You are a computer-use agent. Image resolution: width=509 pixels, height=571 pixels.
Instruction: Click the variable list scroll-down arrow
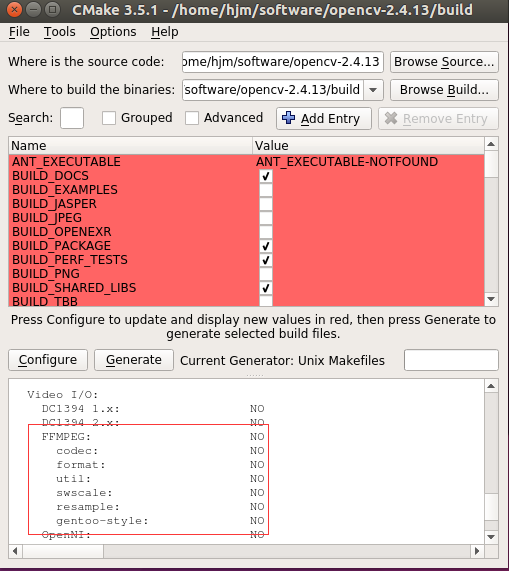(491, 299)
